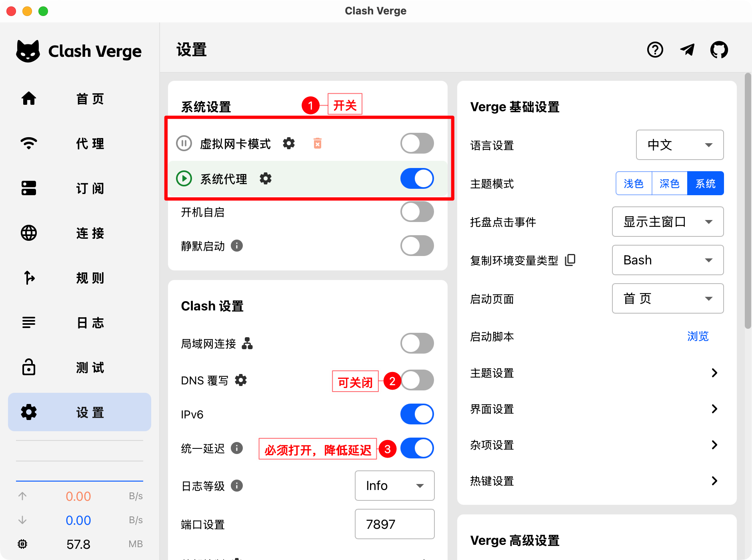
Task: Go to the 连接 connections page
Action: tap(80, 233)
